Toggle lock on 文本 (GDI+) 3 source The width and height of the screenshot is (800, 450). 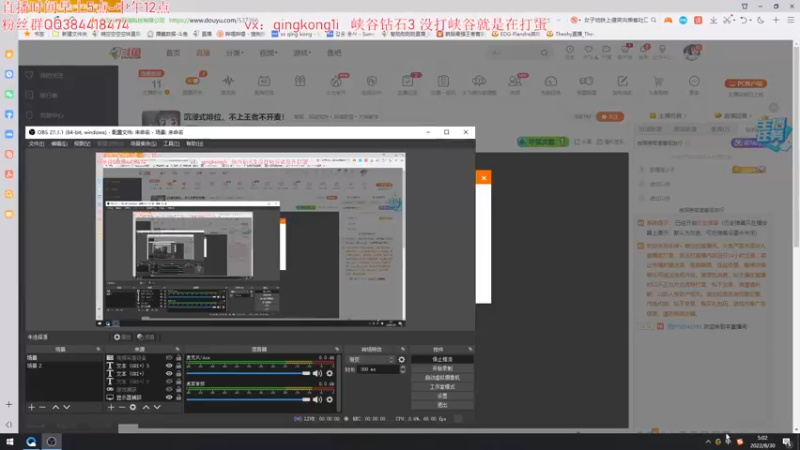(x=179, y=366)
